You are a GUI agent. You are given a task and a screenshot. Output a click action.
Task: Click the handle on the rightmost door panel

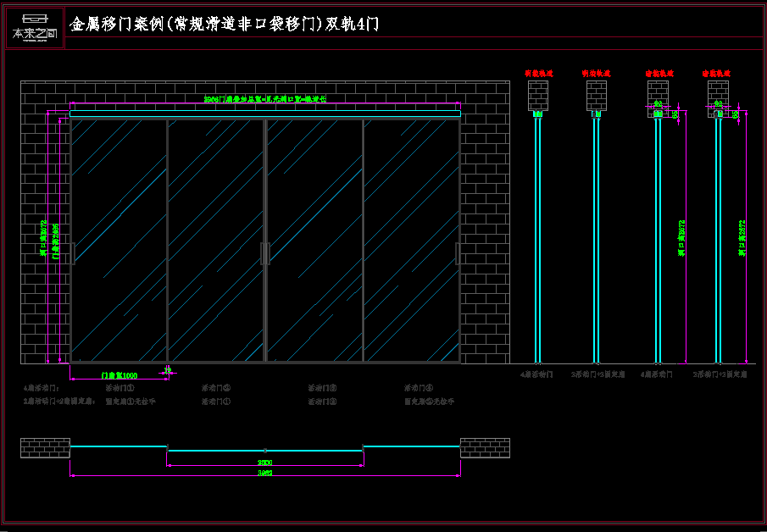pyautogui.click(x=457, y=253)
